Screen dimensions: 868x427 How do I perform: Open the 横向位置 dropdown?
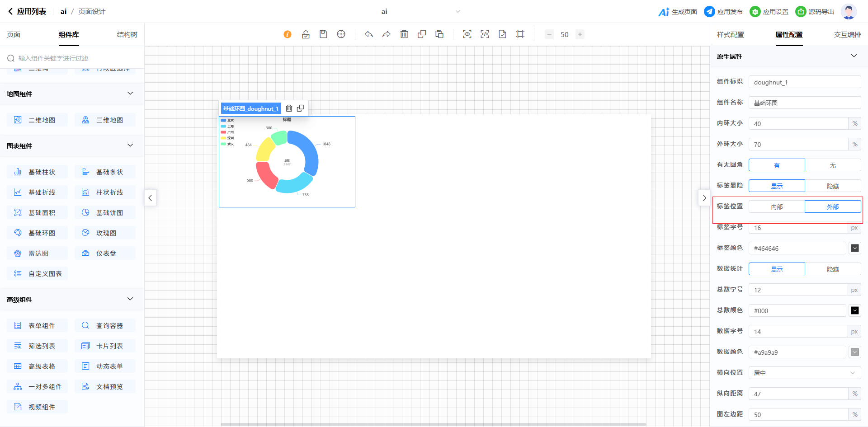click(x=804, y=373)
